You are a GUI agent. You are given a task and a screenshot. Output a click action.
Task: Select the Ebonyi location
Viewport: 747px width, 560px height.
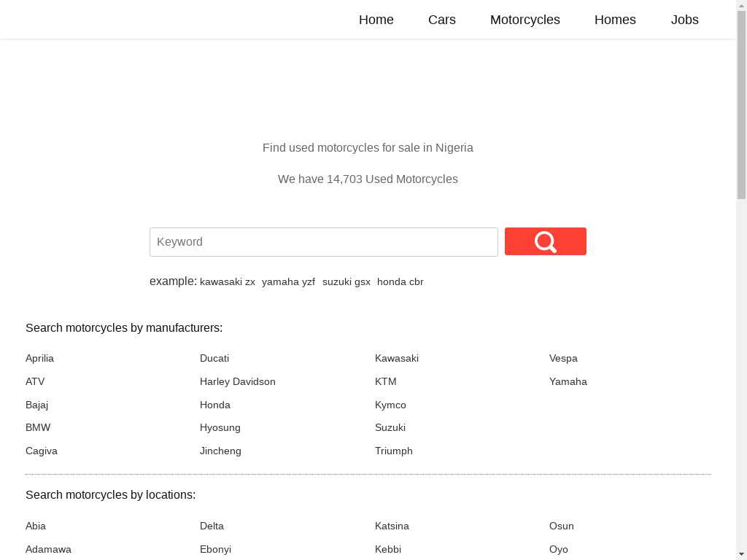(x=215, y=550)
